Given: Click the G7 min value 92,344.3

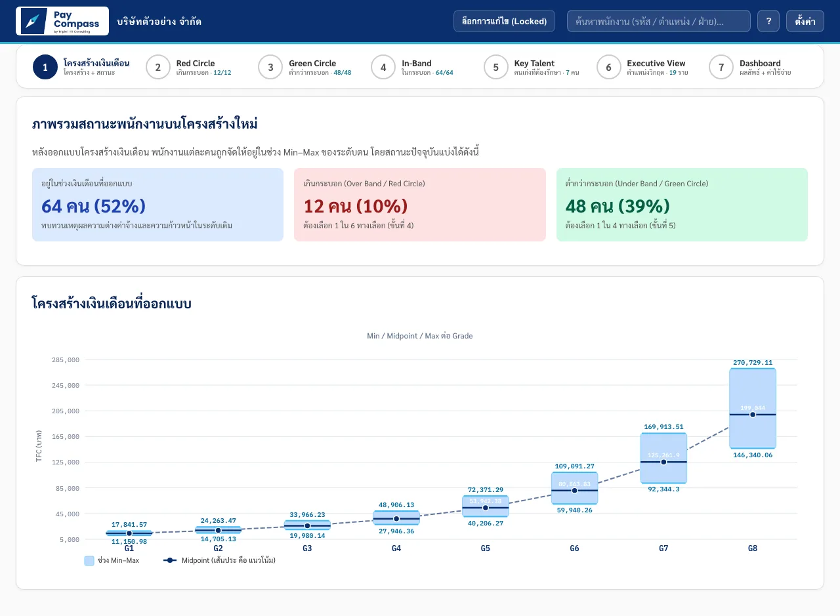Looking at the screenshot, I should [663, 489].
